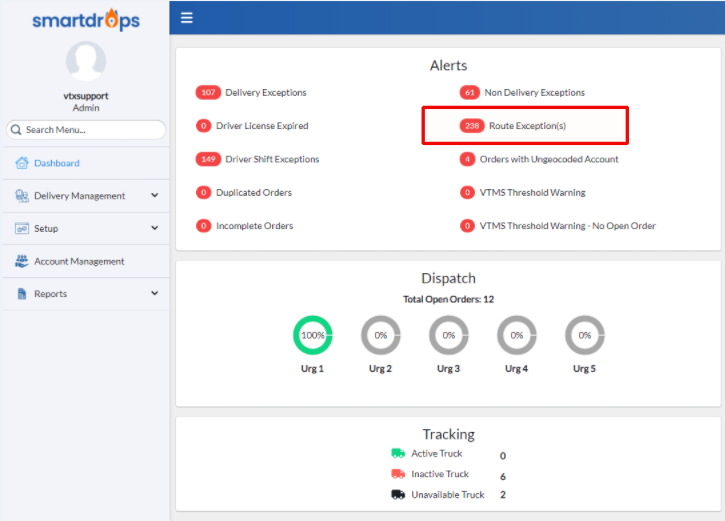Click the 0 badge for Driver License Expired
Viewport: 725px width, 521px height.
pos(203,126)
